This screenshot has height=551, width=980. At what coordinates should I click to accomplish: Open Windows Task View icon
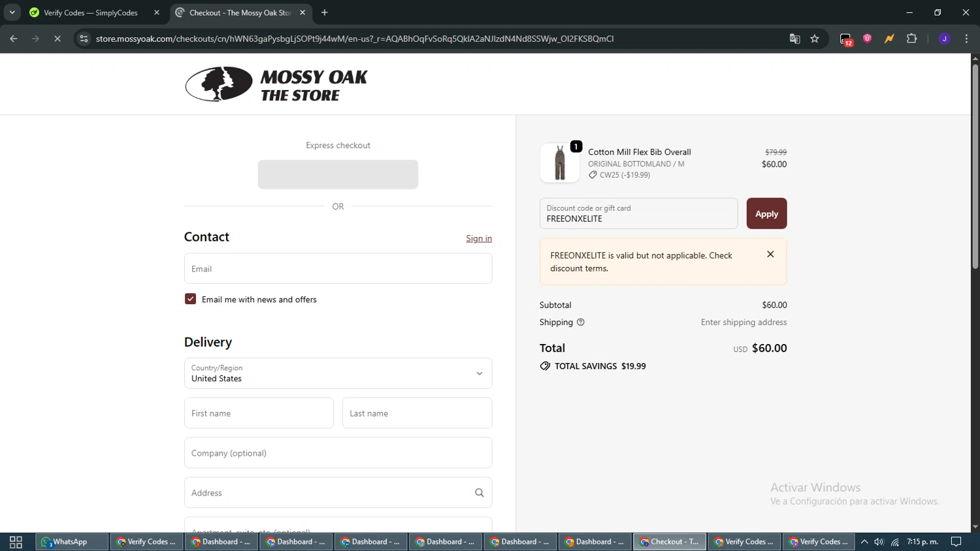click(x=16, y=542)
